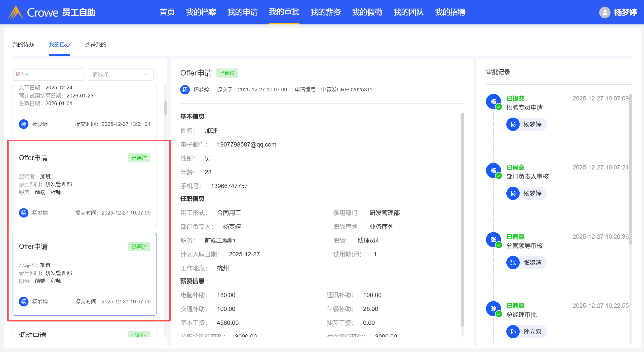Open 我的薪资 in top navigation
This screenshot has width=644, height=352.
(x=325, y=12)
